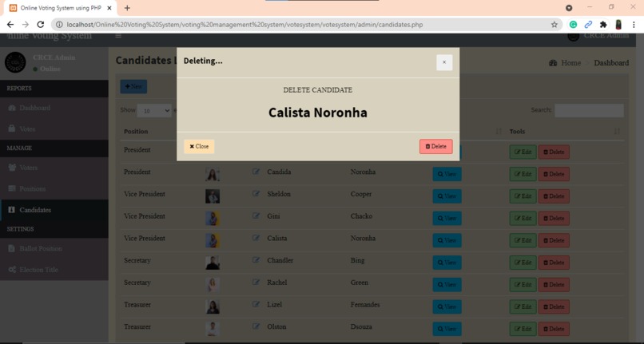Edit photo icon for Sheldon

(x=256, y=194)
